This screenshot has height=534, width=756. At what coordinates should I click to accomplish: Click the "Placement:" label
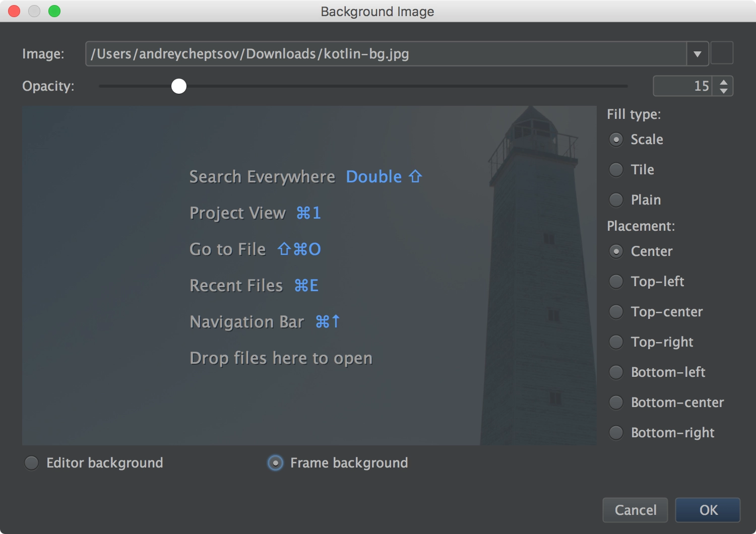click(x=641, y=226)
